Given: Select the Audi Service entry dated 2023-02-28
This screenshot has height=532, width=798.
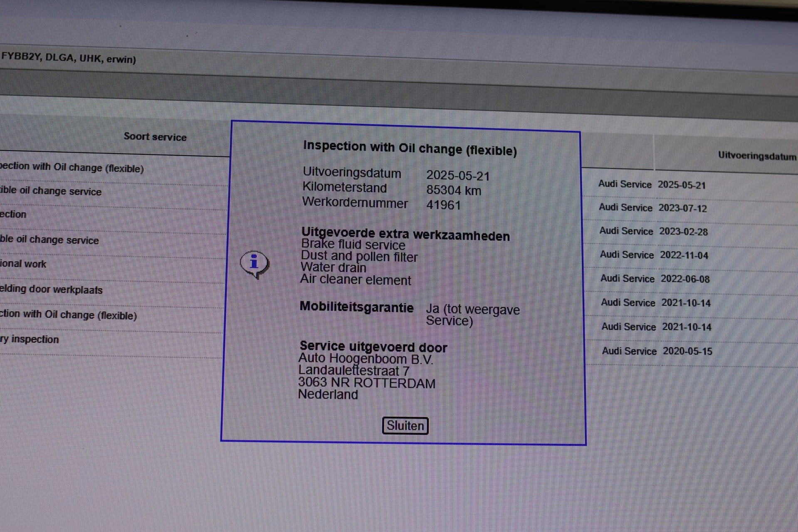Looking at the screenshot, I should pos(653,231).
